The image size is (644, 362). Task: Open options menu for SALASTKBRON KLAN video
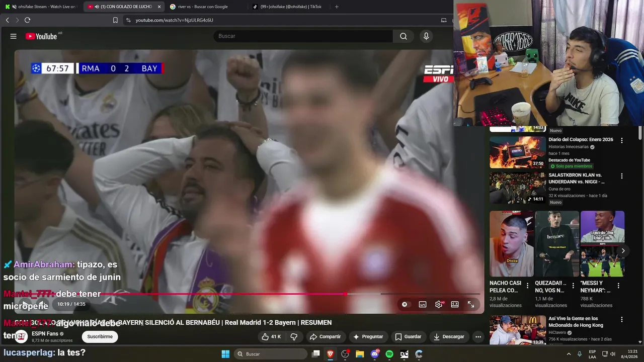[622, 176]
